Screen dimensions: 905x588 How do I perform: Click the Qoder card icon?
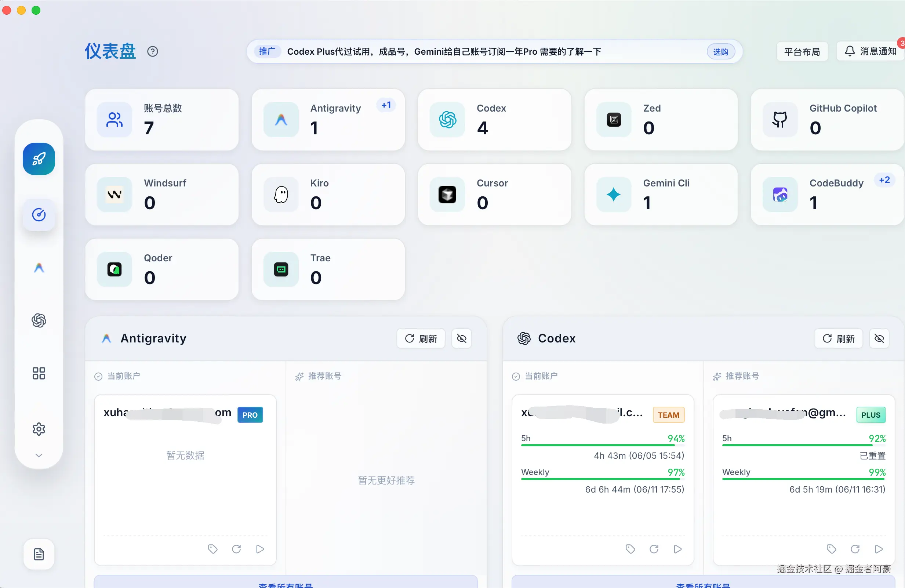[115, 270]
